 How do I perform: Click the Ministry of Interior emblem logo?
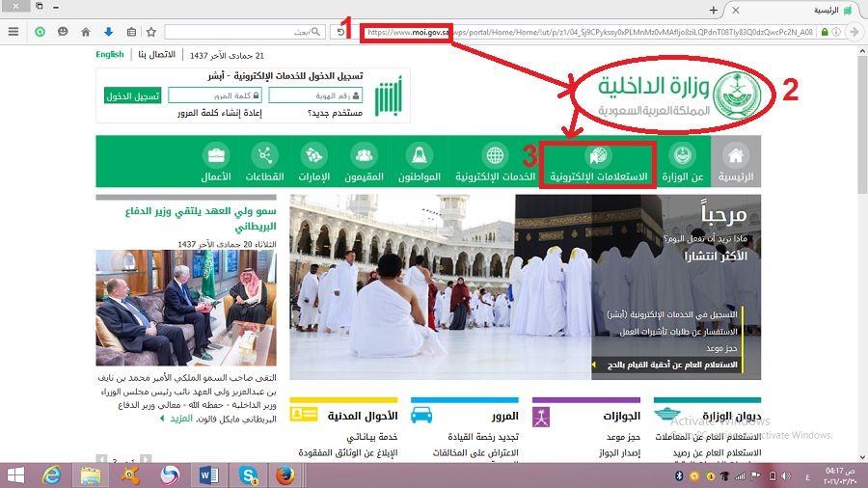[736, 95]
